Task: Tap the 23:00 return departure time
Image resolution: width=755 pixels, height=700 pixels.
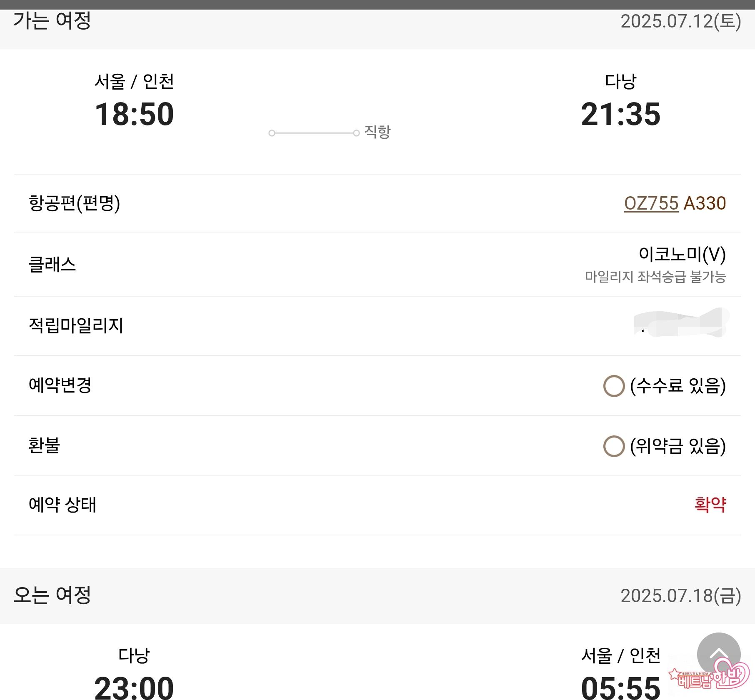Action: tap(134, 687)
